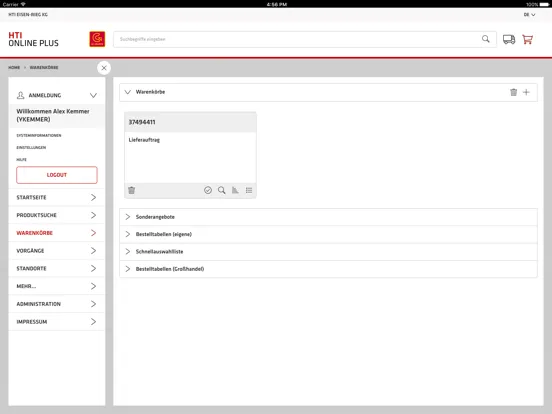Open the red shopping cart icon
Screen dimensions: 552x414
(527, 39)
